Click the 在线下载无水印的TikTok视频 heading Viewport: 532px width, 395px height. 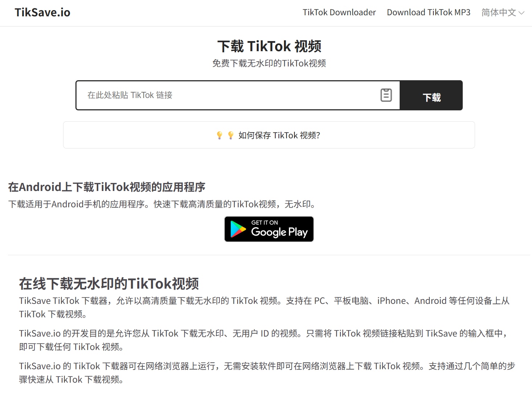(109, 284)
